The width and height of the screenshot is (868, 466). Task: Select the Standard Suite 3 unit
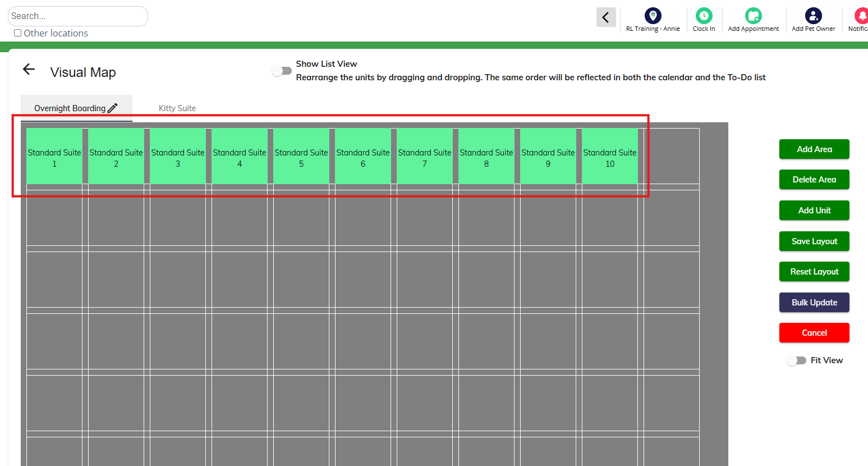click(178, 156)
